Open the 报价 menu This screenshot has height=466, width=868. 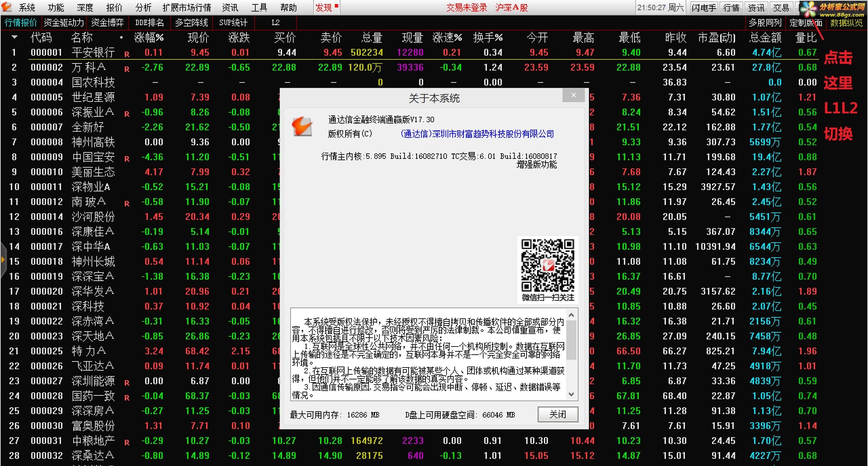point(114,7)
